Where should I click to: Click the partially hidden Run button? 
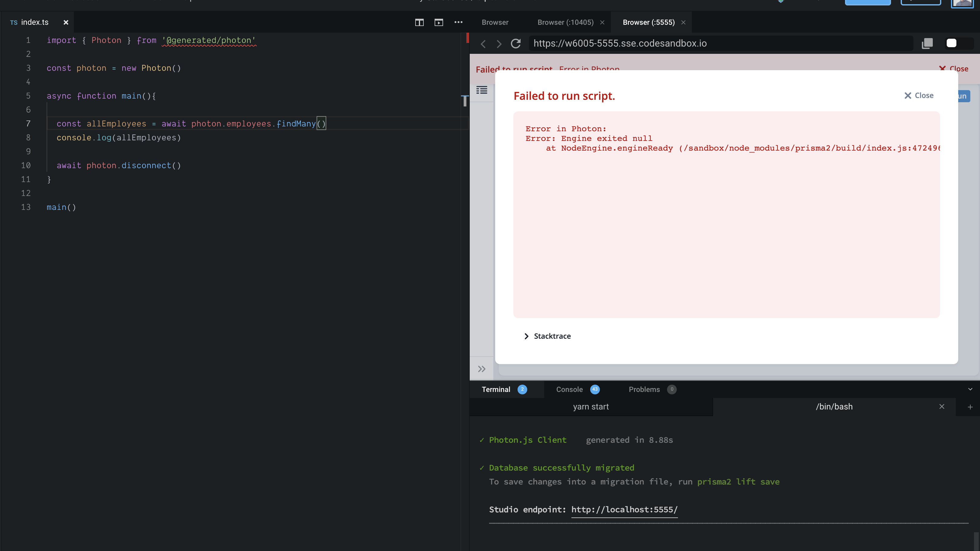click(963, 96)
